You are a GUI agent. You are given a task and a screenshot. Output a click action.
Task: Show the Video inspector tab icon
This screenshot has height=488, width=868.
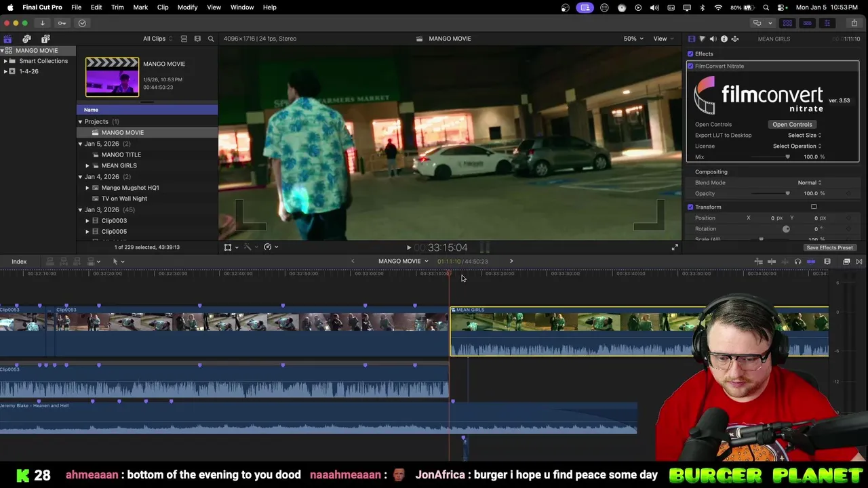pos(691,39)
